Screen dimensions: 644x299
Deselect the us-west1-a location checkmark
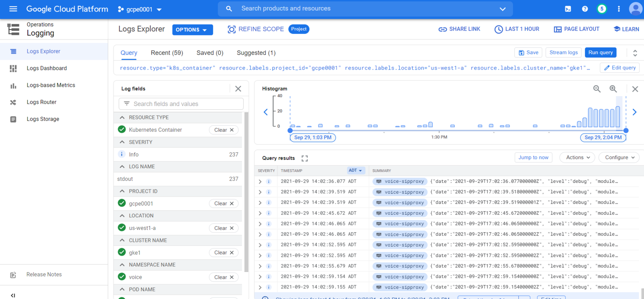tap(122, 227)
